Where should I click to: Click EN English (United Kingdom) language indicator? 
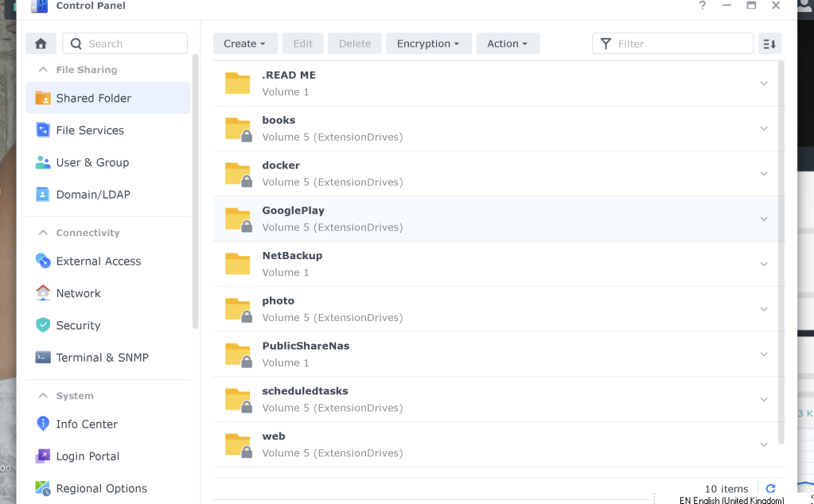(731, 500)
